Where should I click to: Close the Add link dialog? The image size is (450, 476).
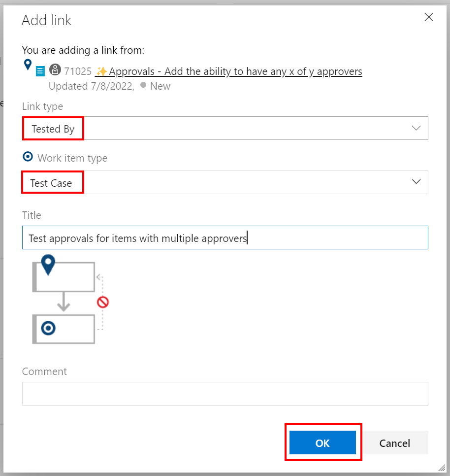429,18
